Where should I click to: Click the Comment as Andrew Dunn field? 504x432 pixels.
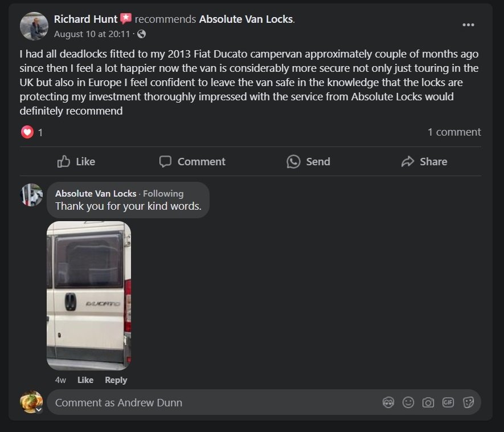[212, 402]
